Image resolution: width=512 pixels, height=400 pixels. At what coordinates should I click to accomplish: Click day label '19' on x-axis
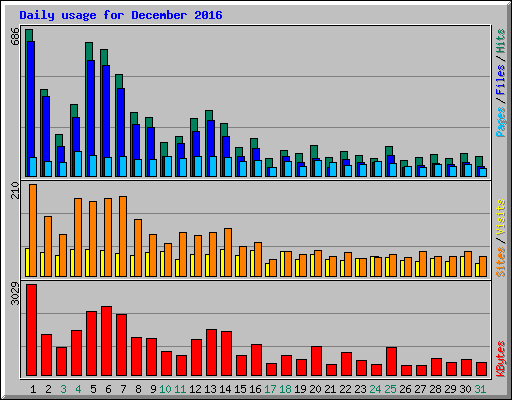(x=300, y=389)
